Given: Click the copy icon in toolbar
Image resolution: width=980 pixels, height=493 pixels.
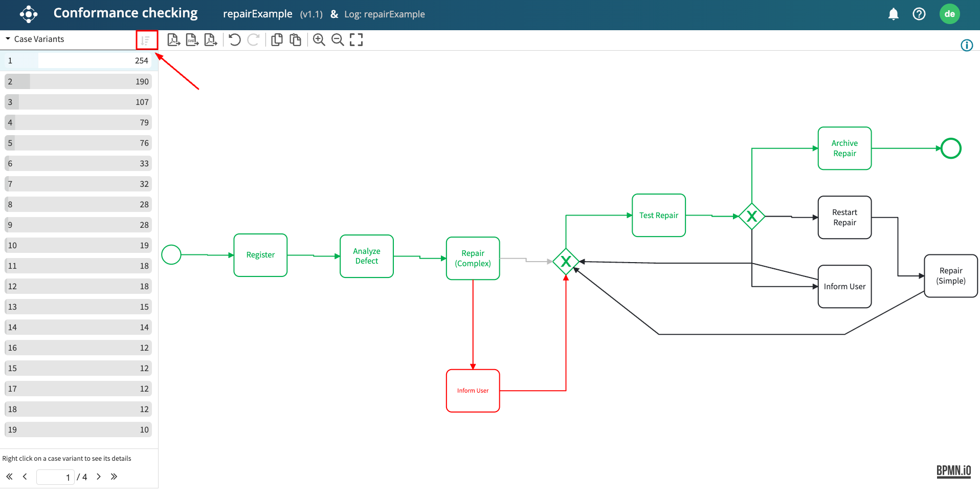Looking at the screenshot, I should click(x=277, y=40).
